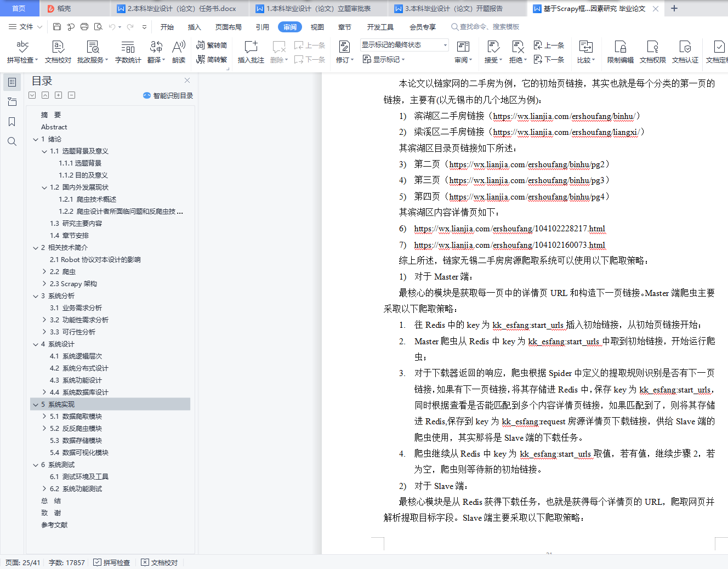Collapse all outline levels with minus button
The image size is (728, 569).
click(x=71, y=95)
